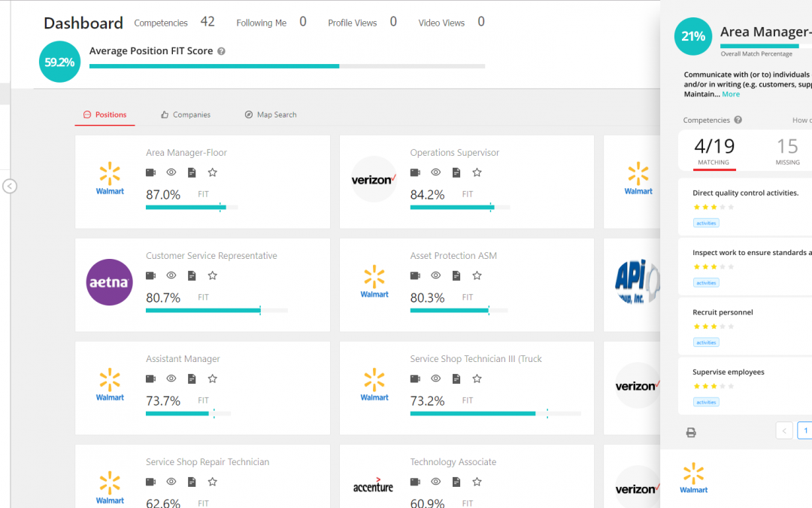Open the Customer Service Representative position title
812x508 pixels.
211,256
